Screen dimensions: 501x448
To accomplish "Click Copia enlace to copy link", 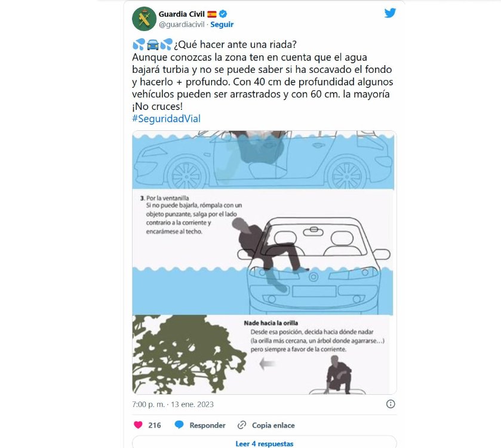I will [x=273, y=425].
